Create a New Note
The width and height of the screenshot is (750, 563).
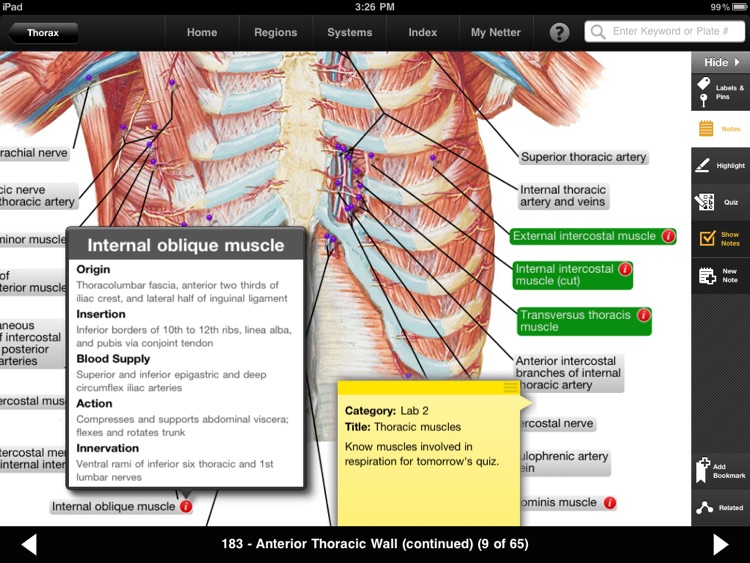point(720,276)
